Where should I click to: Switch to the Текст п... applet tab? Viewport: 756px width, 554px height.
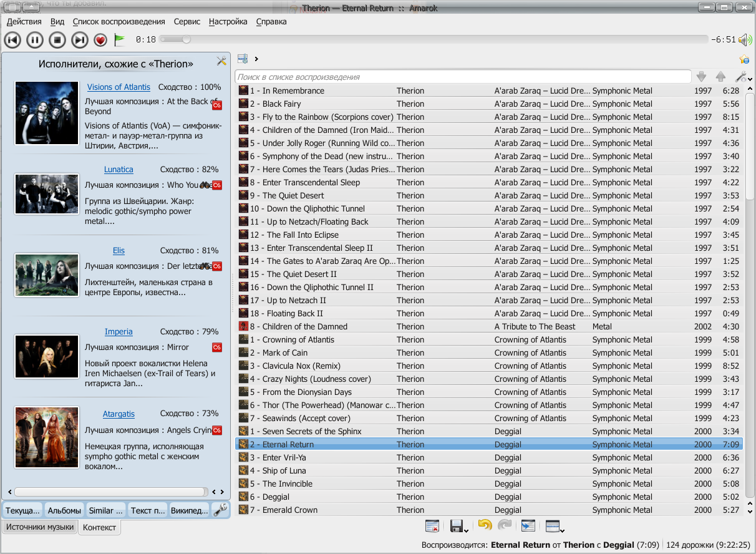click(148, 510)
